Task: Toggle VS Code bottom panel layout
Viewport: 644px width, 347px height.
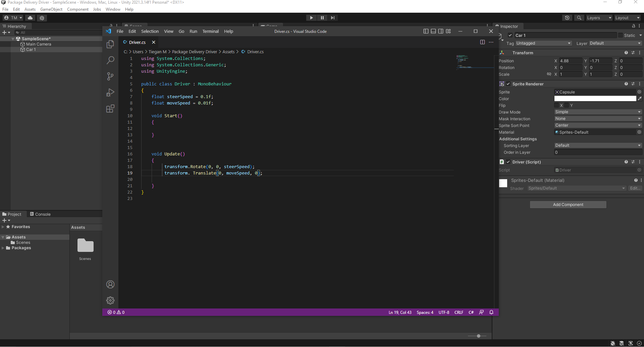Action: click(x=433, y=31)
